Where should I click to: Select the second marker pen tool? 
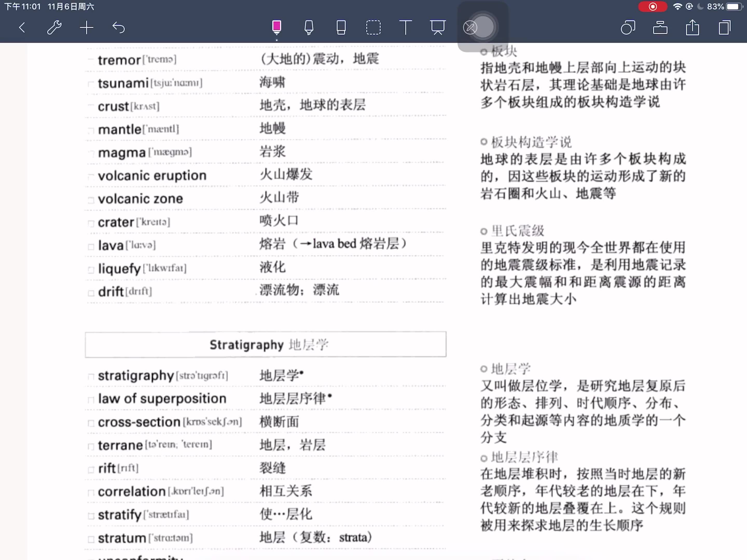pos(309,27)
